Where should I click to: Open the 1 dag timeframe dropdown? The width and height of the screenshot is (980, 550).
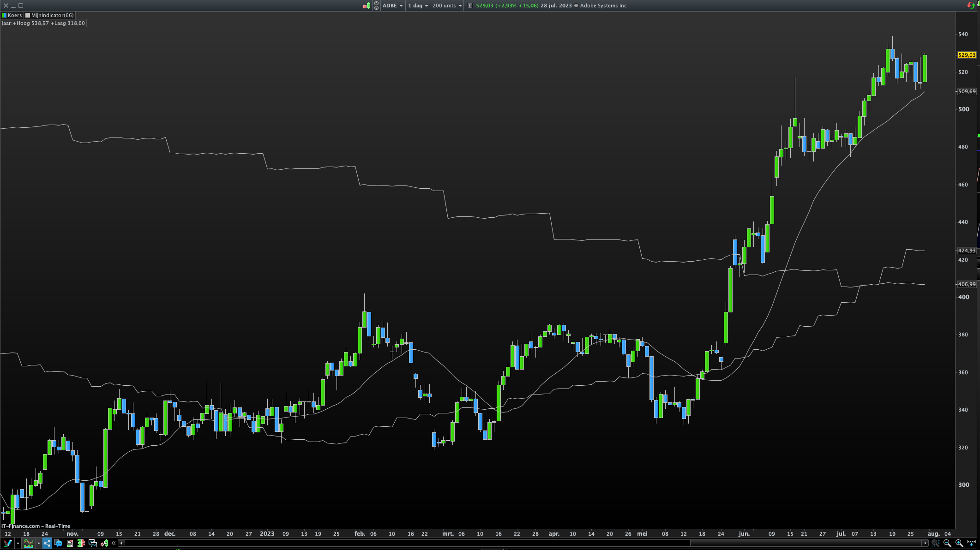pos(418,6)
